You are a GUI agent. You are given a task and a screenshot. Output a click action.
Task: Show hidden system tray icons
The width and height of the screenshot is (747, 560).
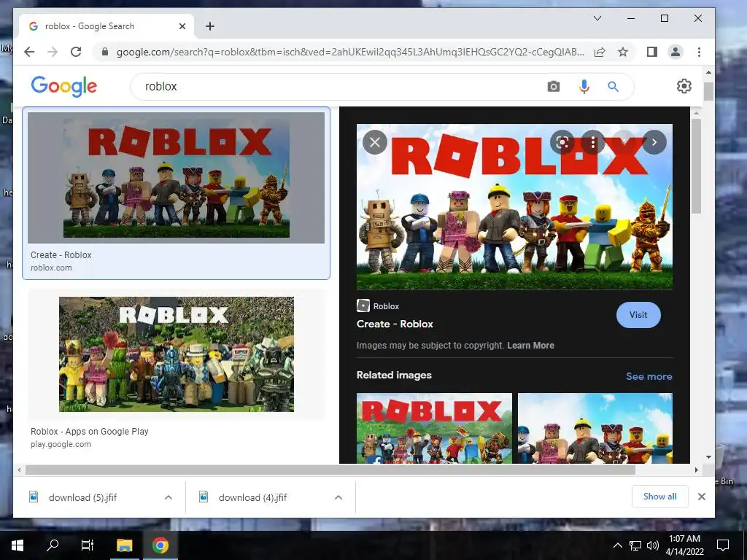tap(617, 545)
